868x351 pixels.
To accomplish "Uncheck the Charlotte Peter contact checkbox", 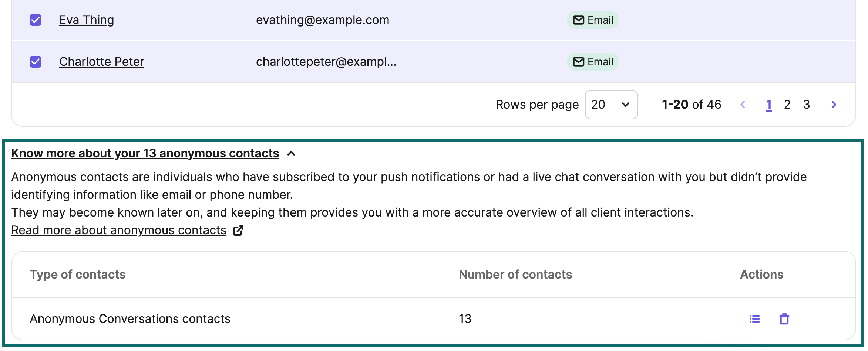I will pyautogui.click(x=36, y=62).
